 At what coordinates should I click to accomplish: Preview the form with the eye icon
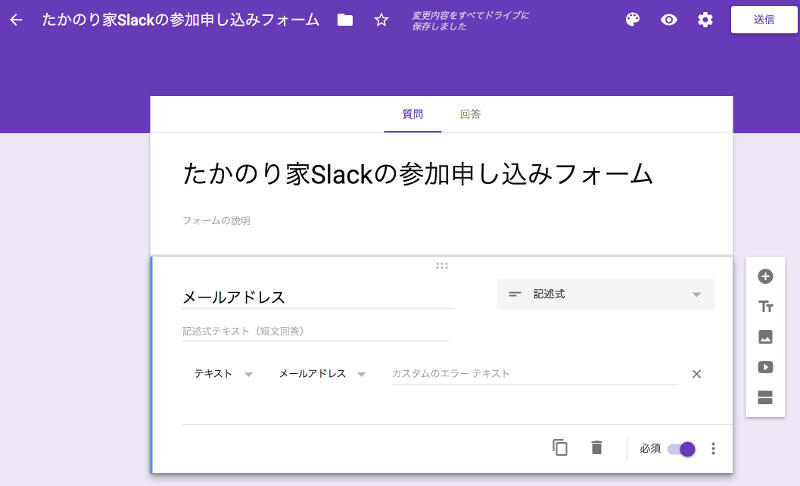pos(669,20)
